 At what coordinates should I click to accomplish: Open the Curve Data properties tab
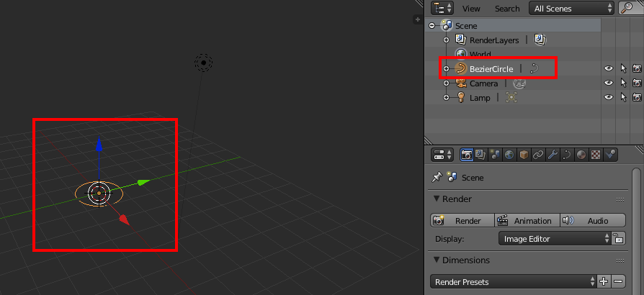(567, 155)
